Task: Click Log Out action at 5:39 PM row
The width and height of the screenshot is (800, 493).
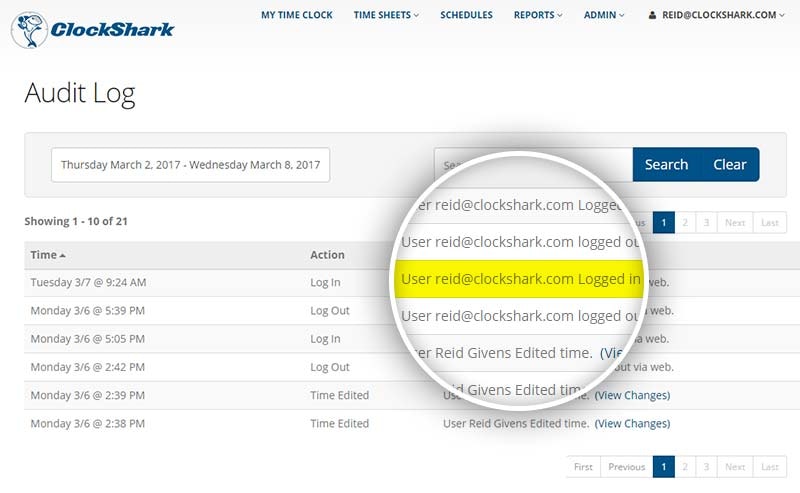Action: [330, 310]
